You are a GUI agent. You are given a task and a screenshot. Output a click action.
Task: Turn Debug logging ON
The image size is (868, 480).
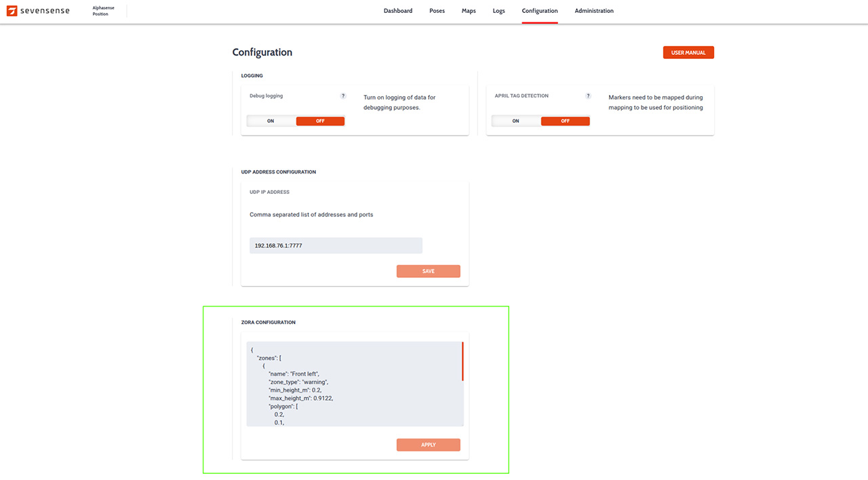click(x=271, y=121)
